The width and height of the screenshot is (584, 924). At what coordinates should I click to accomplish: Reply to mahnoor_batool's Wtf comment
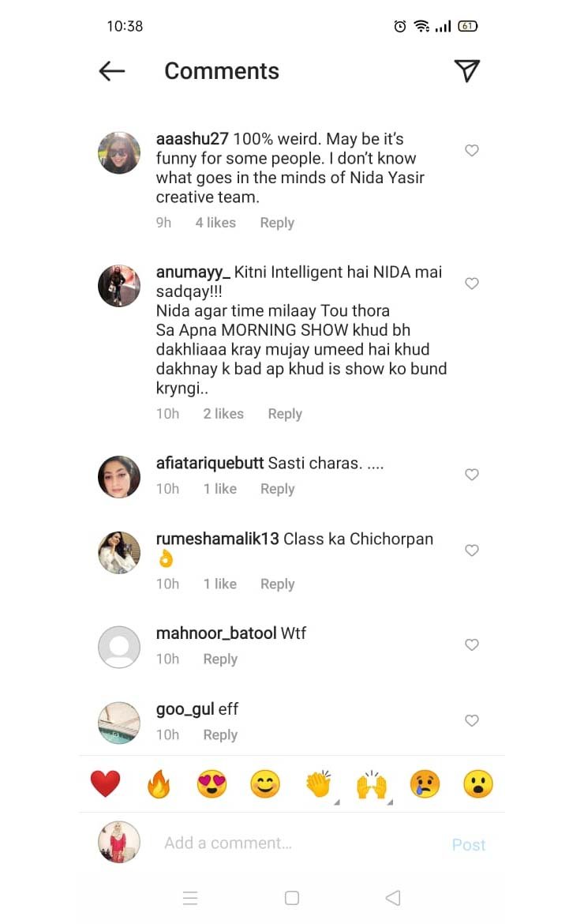pos(220,659)
